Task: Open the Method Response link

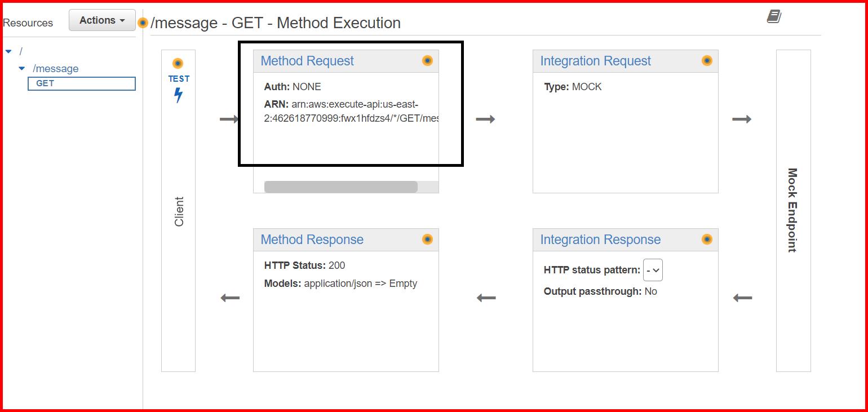Action: point(312,240)
